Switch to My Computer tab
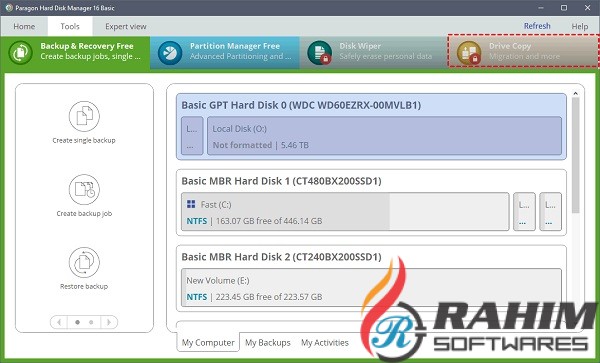The image size is (600, 363). click(x=208, y=342)
